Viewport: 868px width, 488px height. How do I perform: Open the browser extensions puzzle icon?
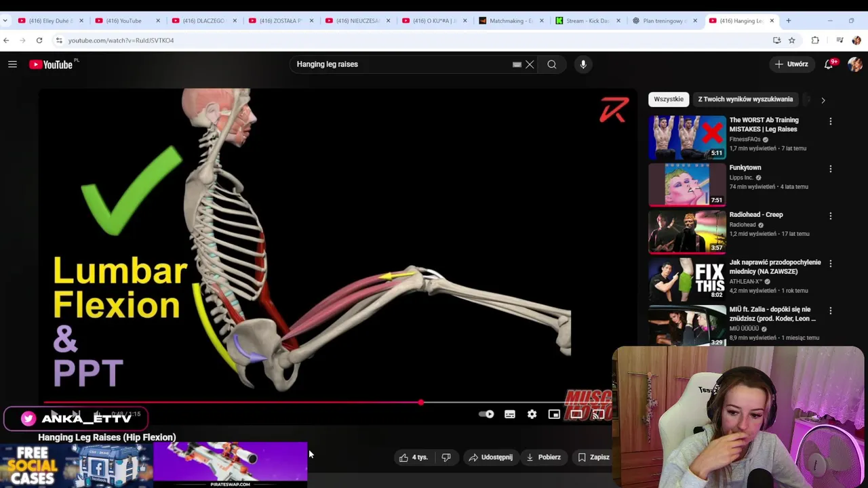(x=815, y=41)
